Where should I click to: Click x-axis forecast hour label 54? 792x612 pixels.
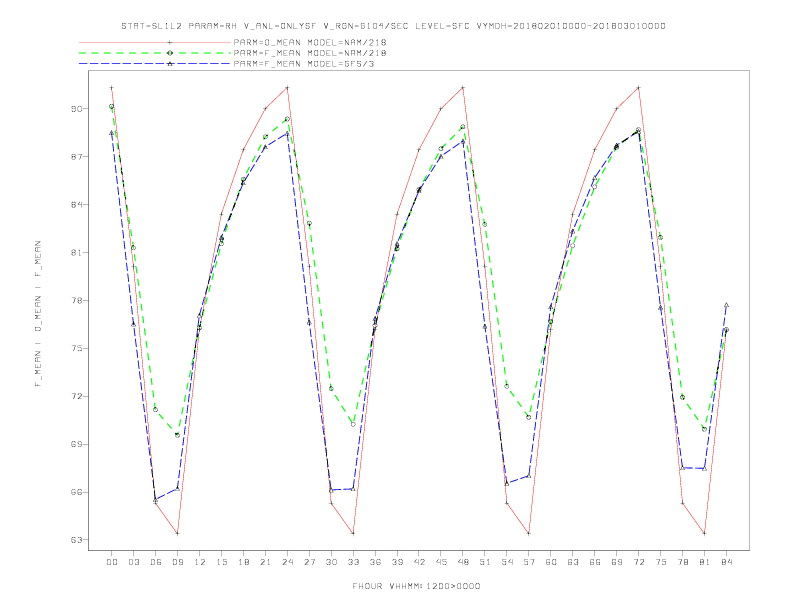(507, 562)
